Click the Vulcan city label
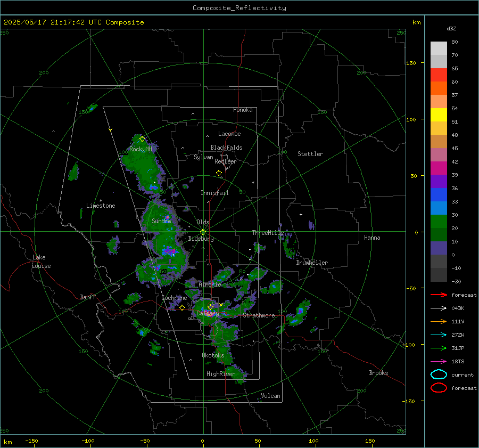Screen dimensions: 479x448 (x=271, y=396)
